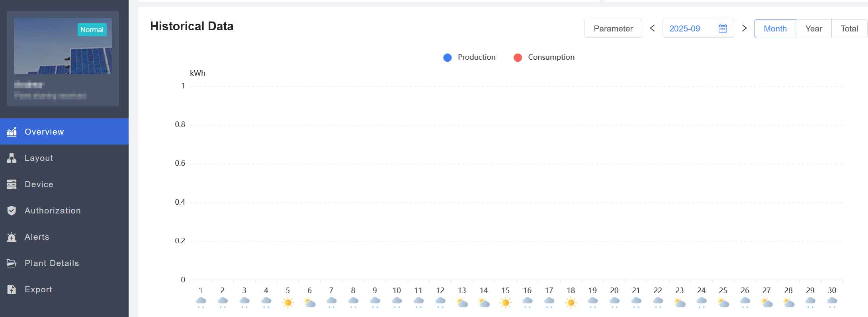Go to the Plant Details page

(52, 263)
